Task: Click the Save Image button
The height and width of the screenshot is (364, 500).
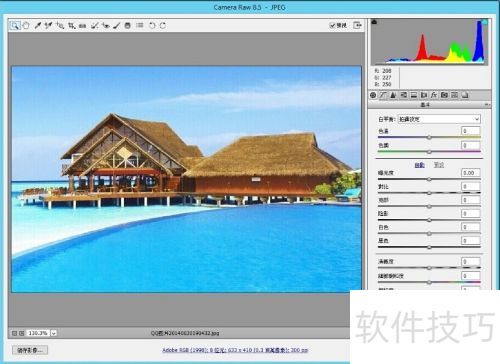Action: coord(30,350)
